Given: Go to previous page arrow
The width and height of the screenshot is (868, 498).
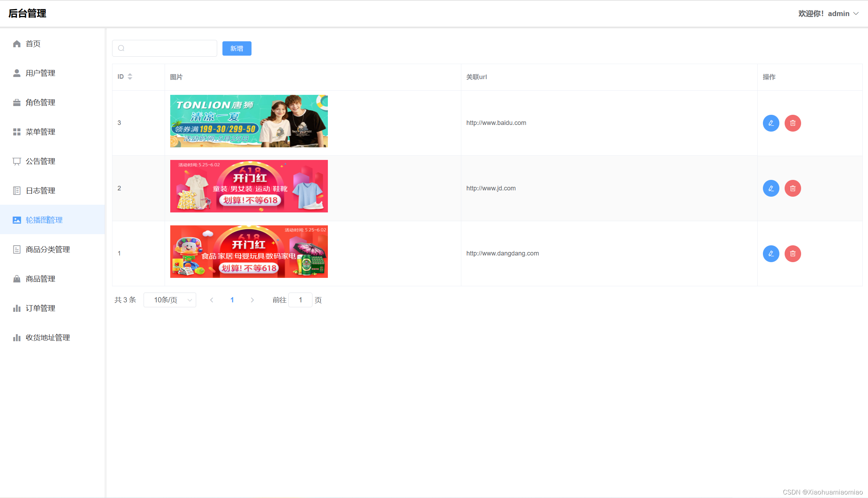Looking at the screenshot, I should [212, 300].
